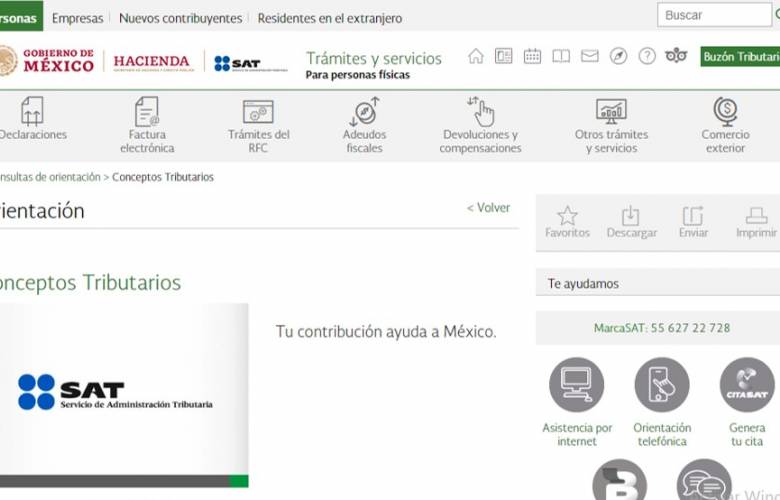Click the Volver link

pyautogui.click(x=488, y=208)
